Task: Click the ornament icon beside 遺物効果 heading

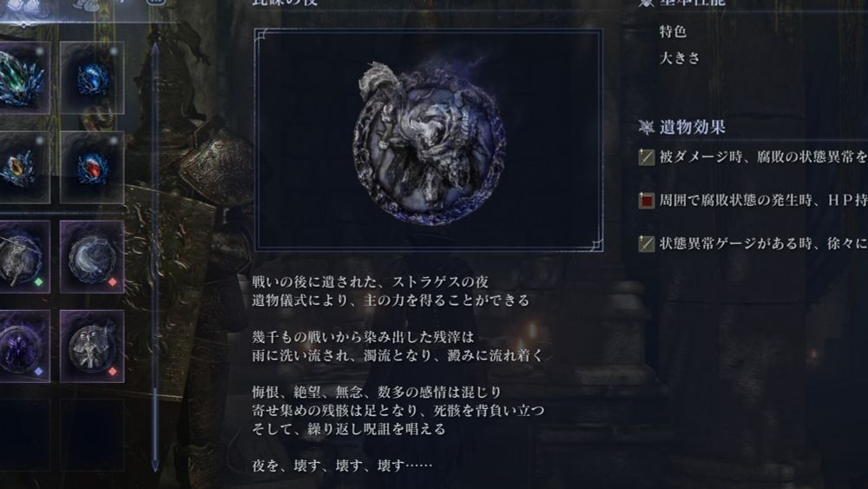Action: [x=646, y=128]
